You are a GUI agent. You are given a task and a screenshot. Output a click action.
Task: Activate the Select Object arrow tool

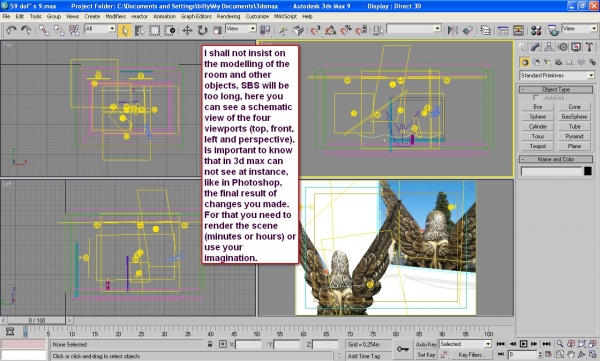pos(124,30)
